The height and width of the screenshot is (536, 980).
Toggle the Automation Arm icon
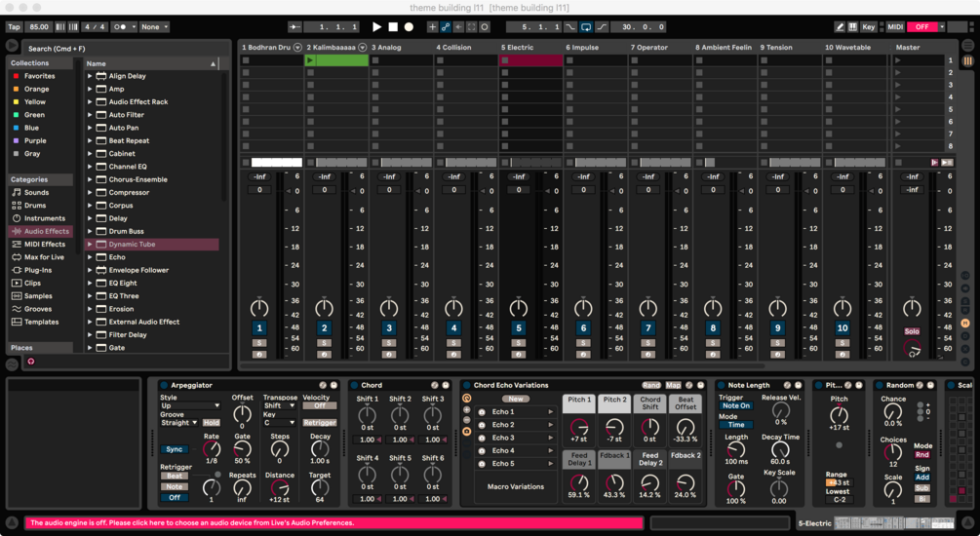point(445,27)
